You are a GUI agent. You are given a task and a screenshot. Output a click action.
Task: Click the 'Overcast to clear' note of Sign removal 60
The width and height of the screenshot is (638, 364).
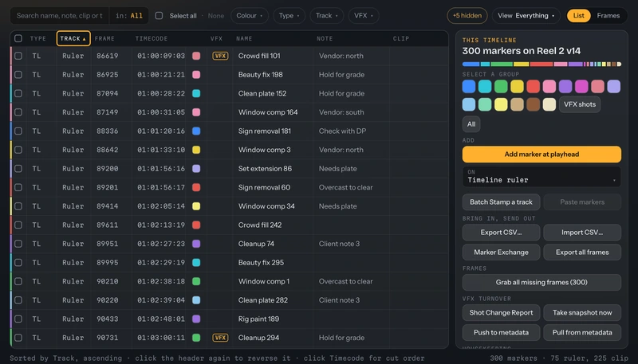coord(345,188)
